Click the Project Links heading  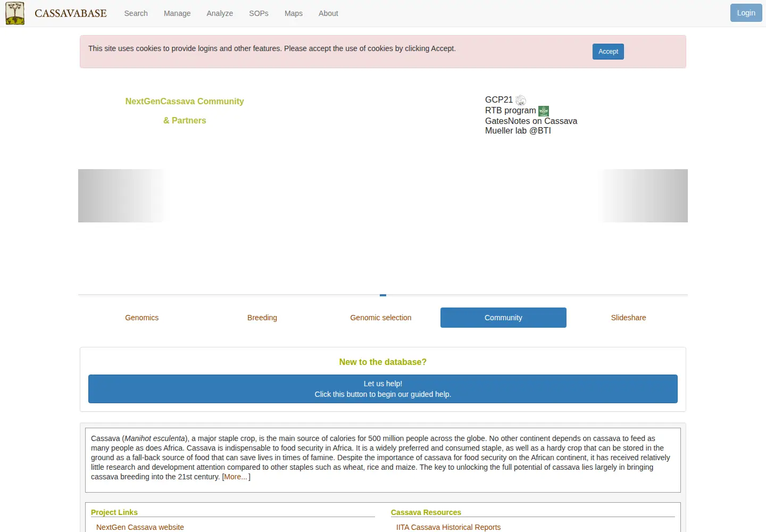point(114,512)
